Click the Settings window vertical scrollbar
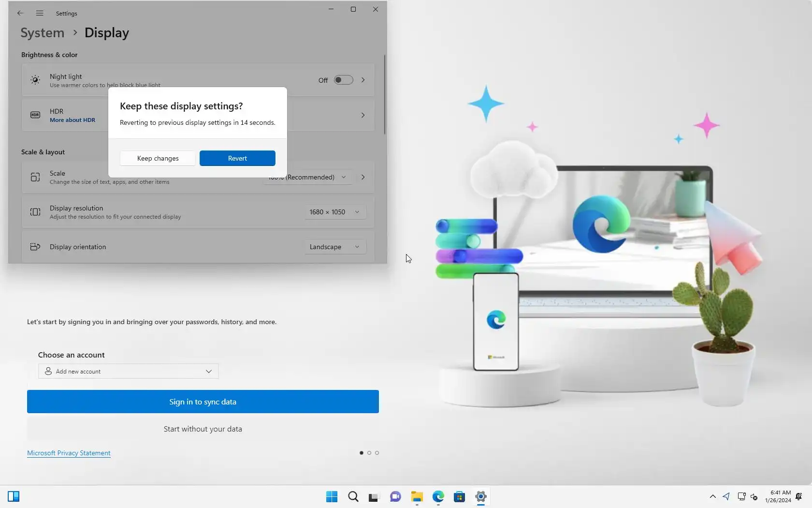Screen dimensions: 812x508 pyautogui.click(x=385, y=94)
